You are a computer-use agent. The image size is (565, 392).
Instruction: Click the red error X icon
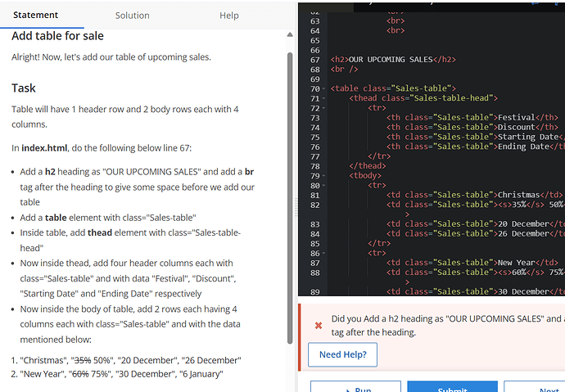(319, 326)
